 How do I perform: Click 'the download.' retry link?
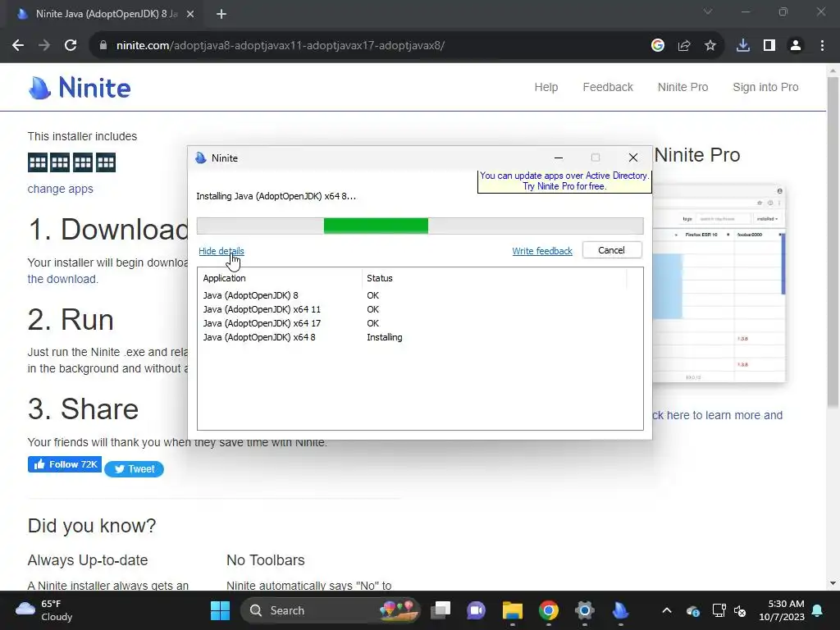[62, 279]
